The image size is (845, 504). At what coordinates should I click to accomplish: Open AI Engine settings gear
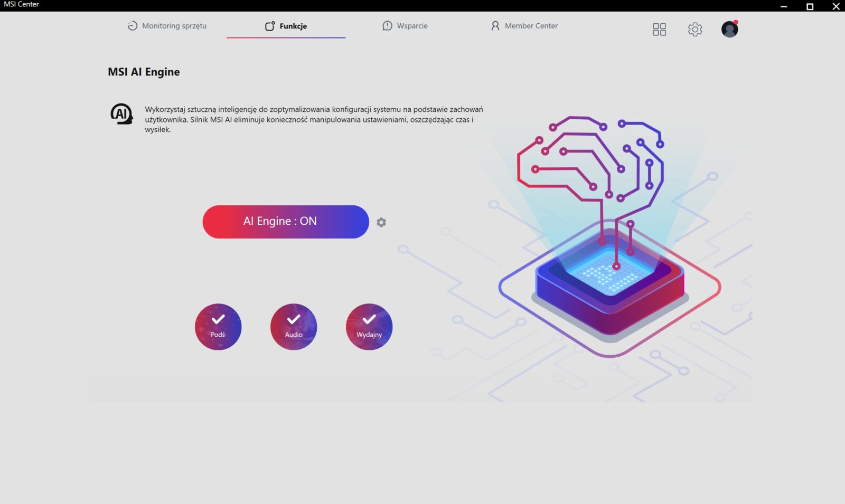(x=381, y=223)
